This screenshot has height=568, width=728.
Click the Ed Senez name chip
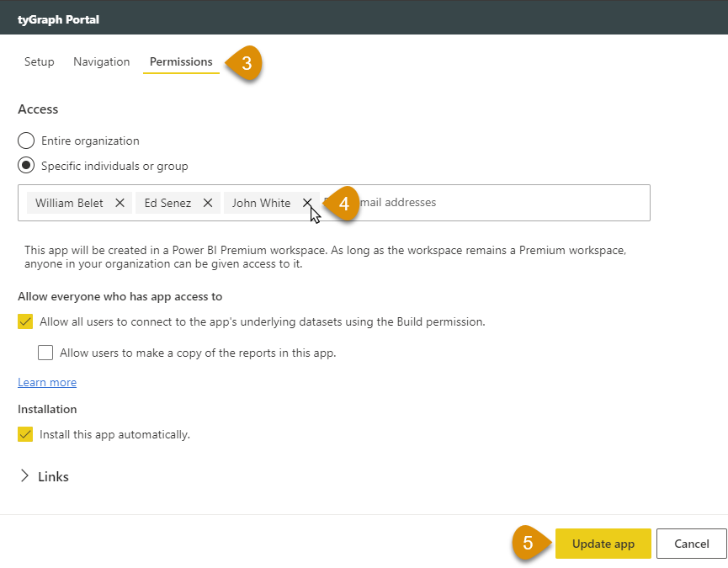coord(167,203)
